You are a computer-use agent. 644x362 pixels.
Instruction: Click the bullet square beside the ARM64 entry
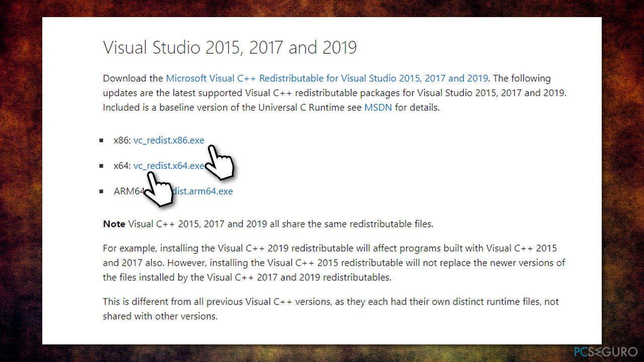coord(102,191)
